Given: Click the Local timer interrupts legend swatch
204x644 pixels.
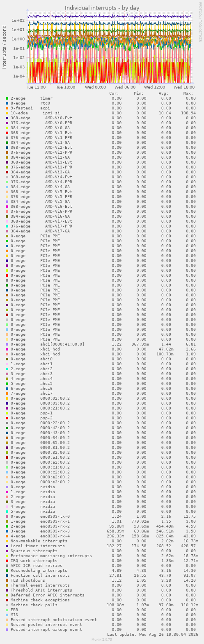Looking at the screenshot, I should (x=7, y=546).
